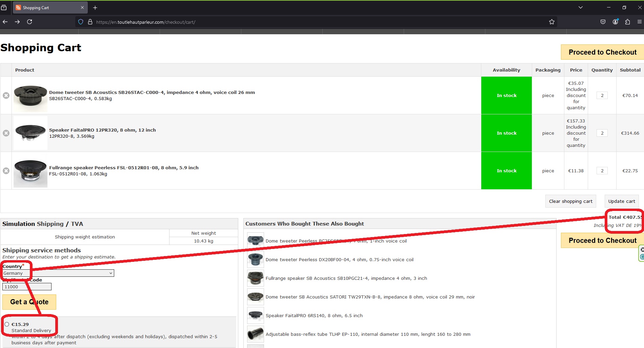Click the €314.66 subtotal value
The image size is (644, 348).
point(630,133)
